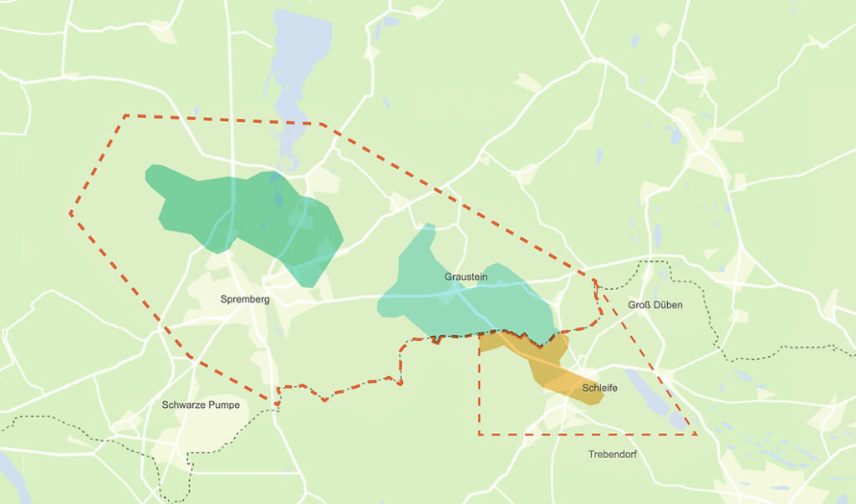The image size is (856, 504).
Task: Click the bottom-right corner of the dashed orange triangle
Action: point(695,434)
